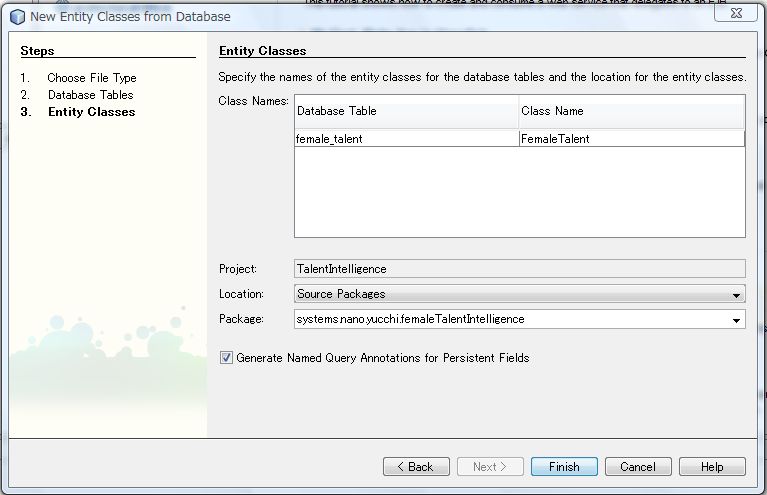Screen dimensions: 767x495
Task: Click the disabled Next button
Action: point(490,467)
